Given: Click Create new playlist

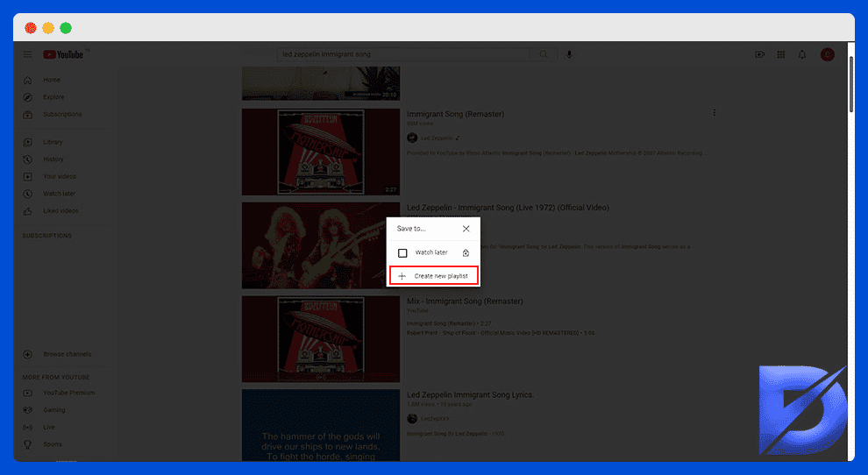Looking at the screenshot, I should click(433, 276).
